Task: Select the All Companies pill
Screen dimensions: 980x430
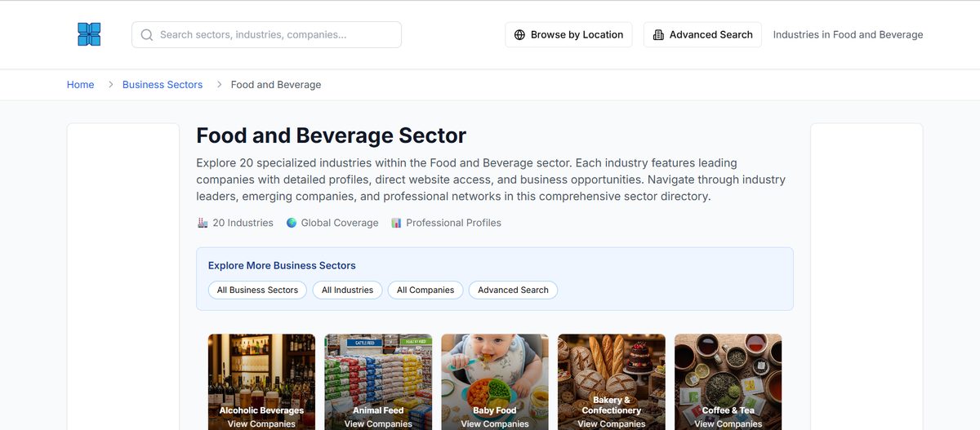Action: coord(425,290)
